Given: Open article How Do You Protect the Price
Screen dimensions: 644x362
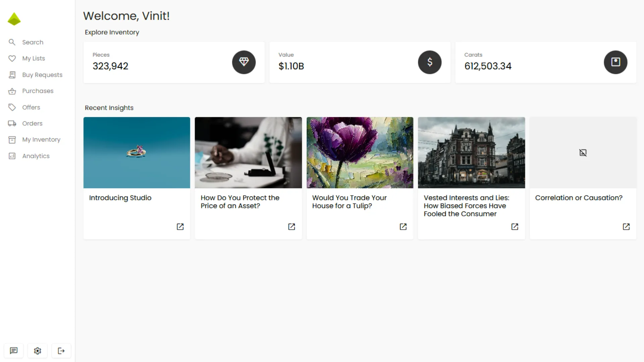Looking at the screenshot, I should [x=240, y=202].
